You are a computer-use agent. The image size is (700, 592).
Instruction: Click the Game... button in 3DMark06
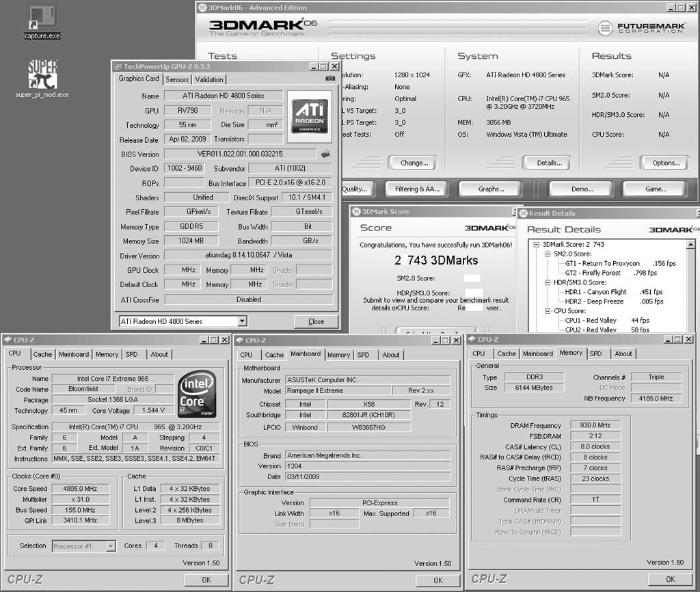(x=656, y=189)
